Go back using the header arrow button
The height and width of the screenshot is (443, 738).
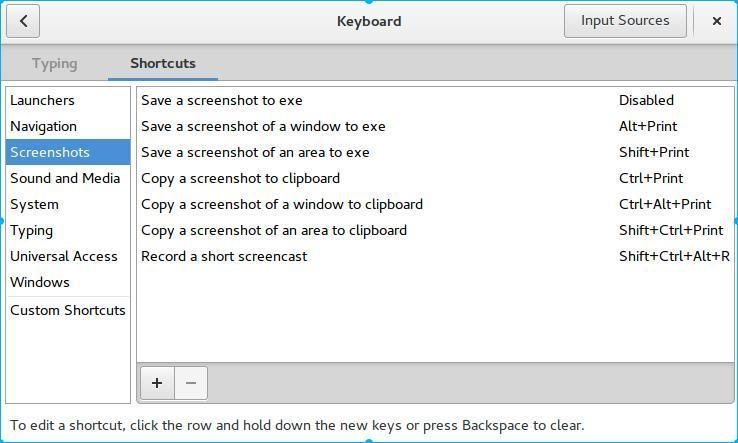click(x=23, y=21)
